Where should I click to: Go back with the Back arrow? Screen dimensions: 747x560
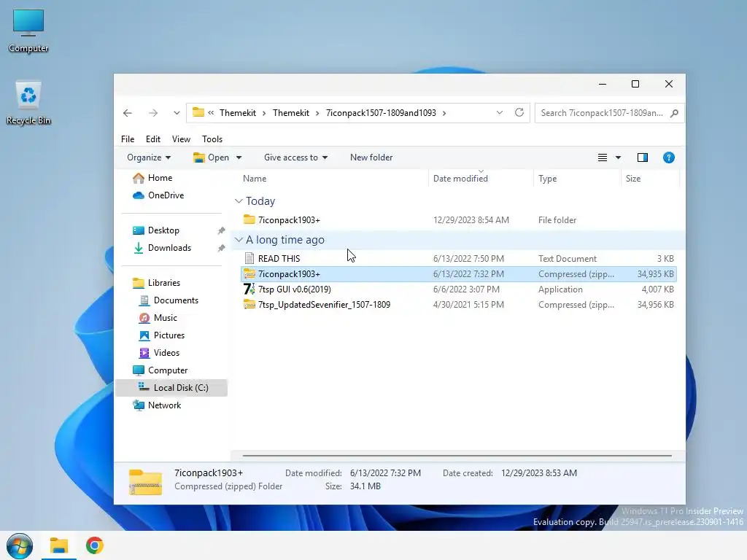tap(127, 113)
